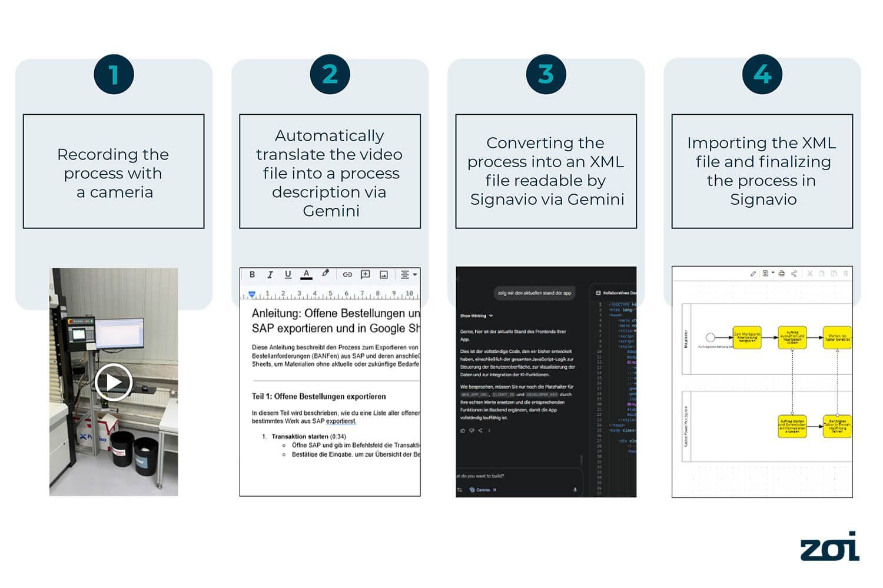The width and height of the screenshot is (883, 588).
Task: Toggle underline formatting in the Docs toolbar
Action: [288, 274]
